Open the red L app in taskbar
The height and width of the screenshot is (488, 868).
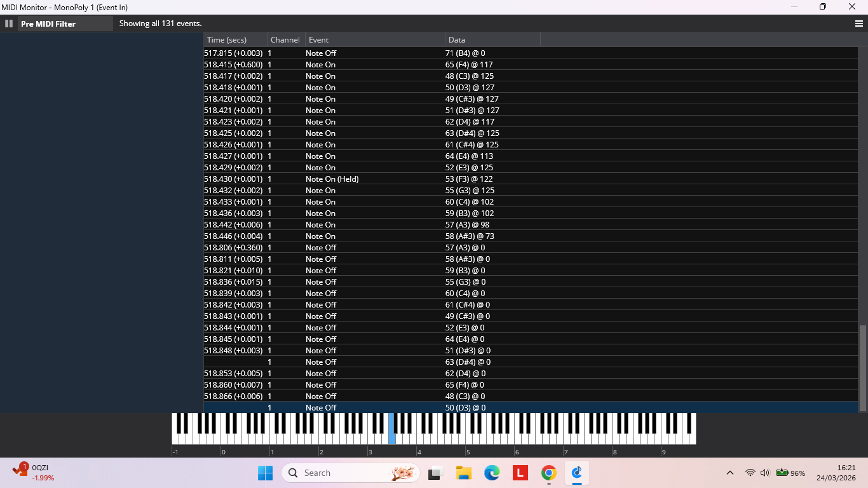pyautogui.click(x=520, y=473)
